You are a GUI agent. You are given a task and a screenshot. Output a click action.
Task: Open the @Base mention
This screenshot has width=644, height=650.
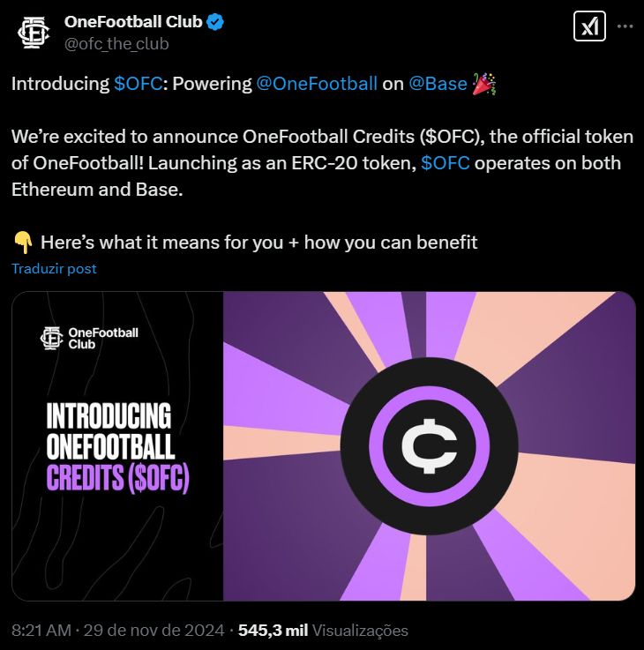click(438, 84)
